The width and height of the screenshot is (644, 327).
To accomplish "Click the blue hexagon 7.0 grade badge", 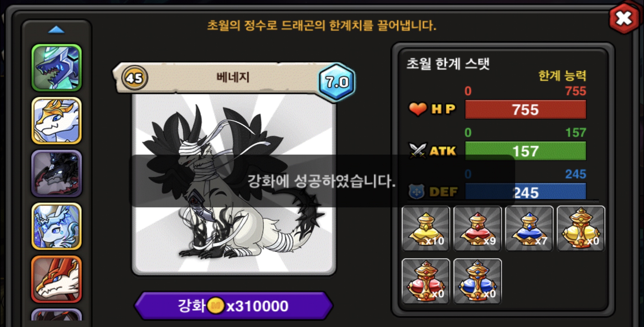I will point(337,82).
